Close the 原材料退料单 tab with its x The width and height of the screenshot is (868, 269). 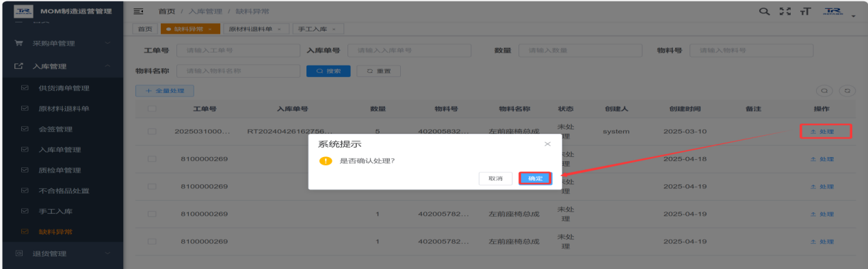click(x=279, y=29)
